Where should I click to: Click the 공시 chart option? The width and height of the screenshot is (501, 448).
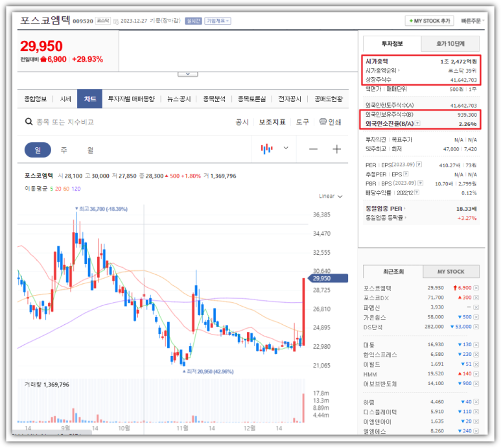[x=242, y=122]
